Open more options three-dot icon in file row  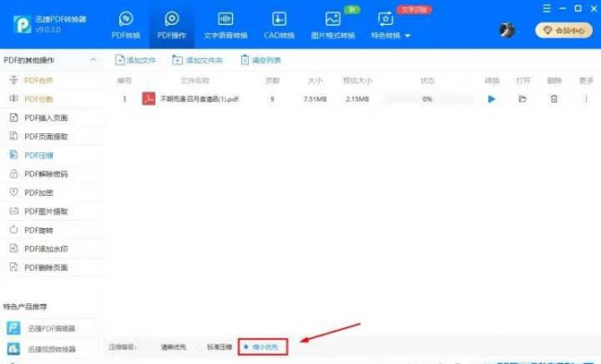pyautogui.click(x=586, y=99)
